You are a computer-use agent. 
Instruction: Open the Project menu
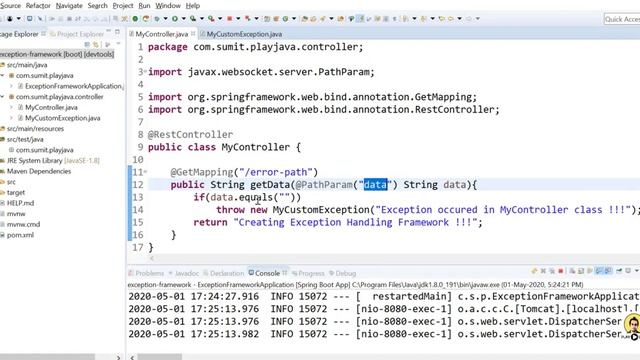click(x=123, y=6)
